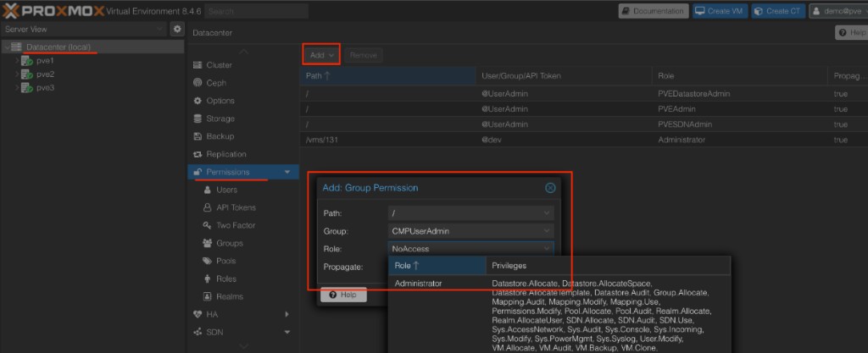Click the disabled Remove button
Viewport: 868px width, 353px height.
[x=363, y=55]
